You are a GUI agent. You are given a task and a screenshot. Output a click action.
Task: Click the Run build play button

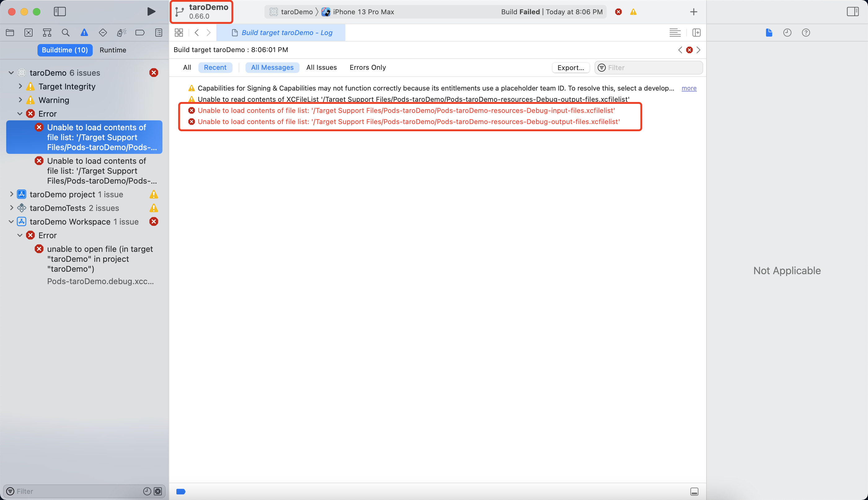151,12
